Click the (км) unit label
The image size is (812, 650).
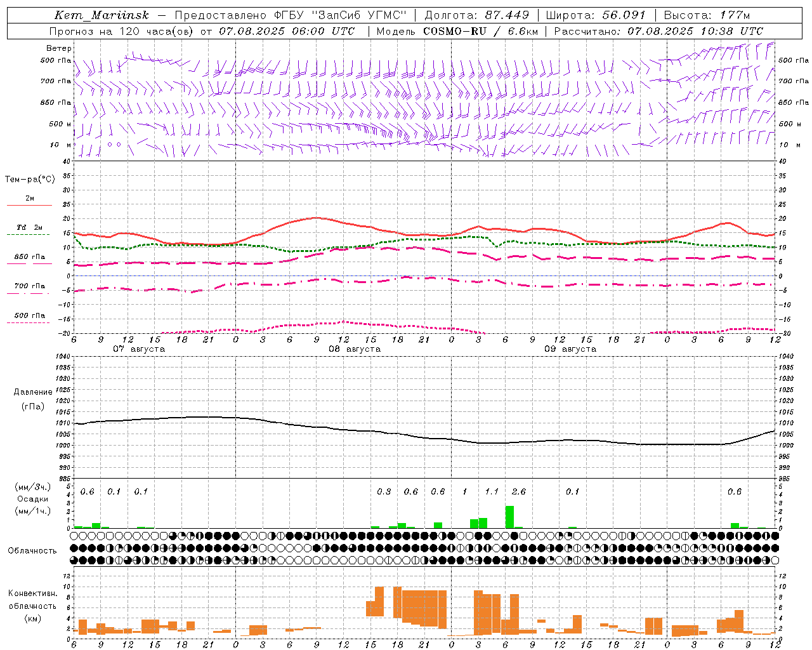[33, 618]
